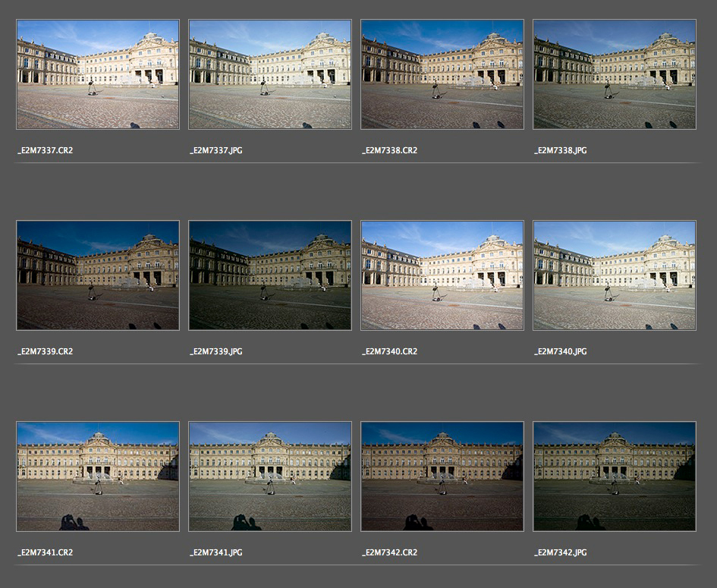
Task: Select the underexposed _E2M7339.JPG thumbnail
Action: coord(270,275)
